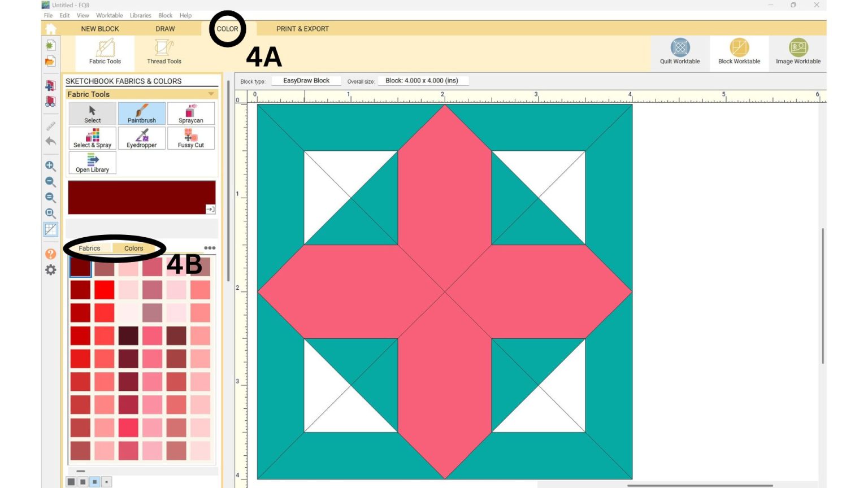Click the Zoom In magnifier in sidebar
The height and width of the screenshot is (488, 868).
point(50,167)
